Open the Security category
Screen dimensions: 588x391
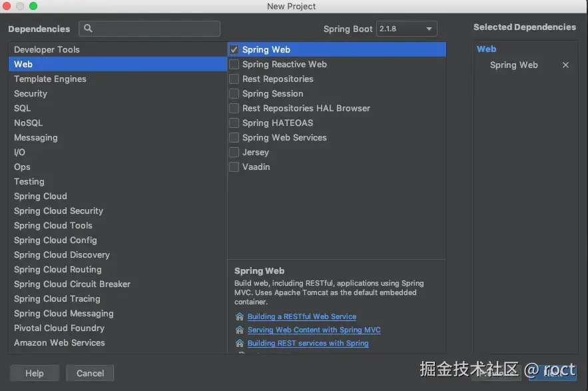click(118, 93)
